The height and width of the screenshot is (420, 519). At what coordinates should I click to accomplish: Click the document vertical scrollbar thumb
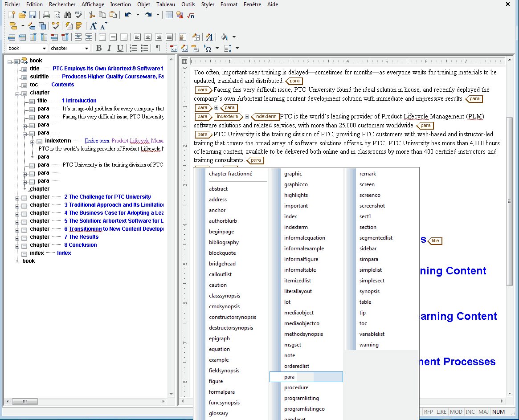coord(509,201)
